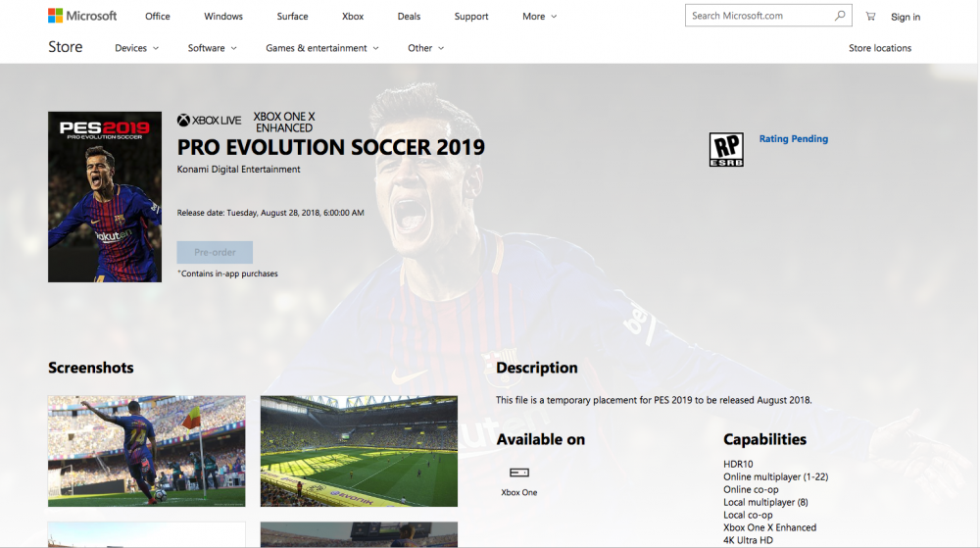Click the search magnifier icon
The height and width of the screenshot is (548, 980).
point(840,16)
